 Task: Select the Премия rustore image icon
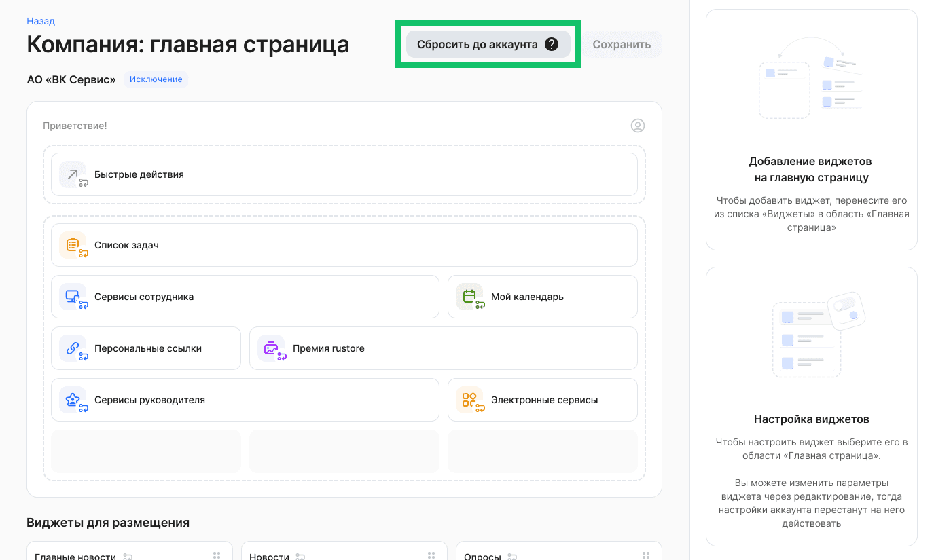point(272,348)
